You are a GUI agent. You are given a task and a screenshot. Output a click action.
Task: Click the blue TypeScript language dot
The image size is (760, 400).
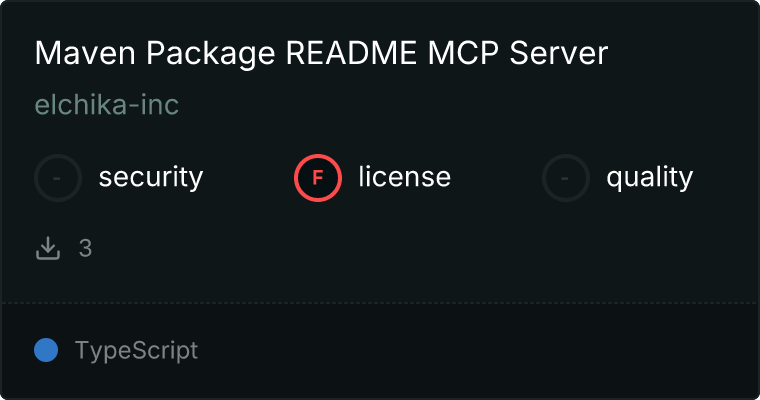point(46,350)
